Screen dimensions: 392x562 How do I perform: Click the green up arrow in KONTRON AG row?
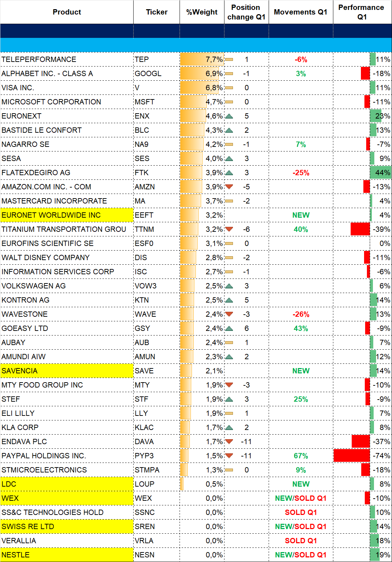229,300
